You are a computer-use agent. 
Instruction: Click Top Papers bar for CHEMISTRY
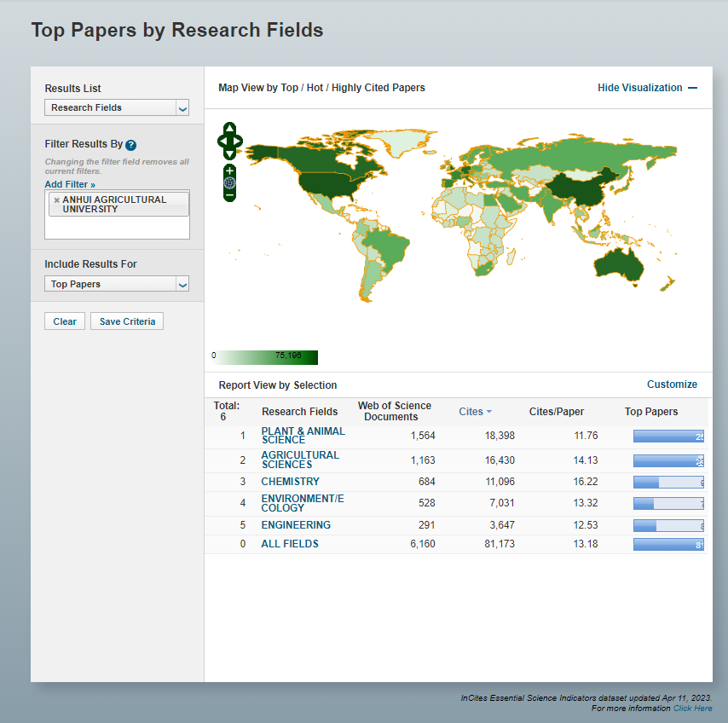click(x=668, y=482)
